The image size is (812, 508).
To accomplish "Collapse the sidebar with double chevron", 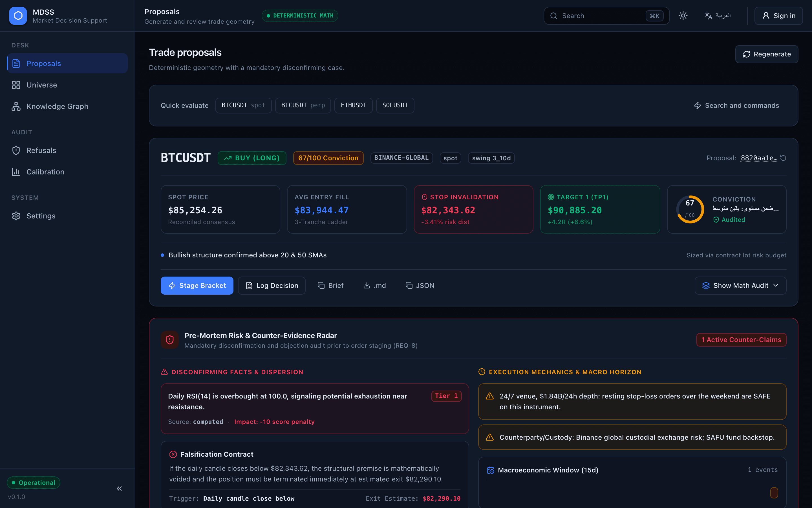I will click(x=119, y=489).
